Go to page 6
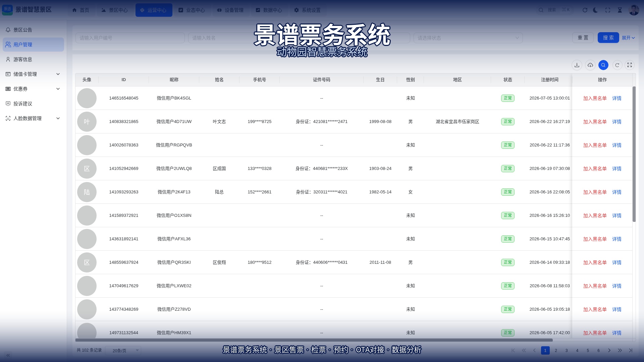This screenshot has height=362, width=644. 598,351
